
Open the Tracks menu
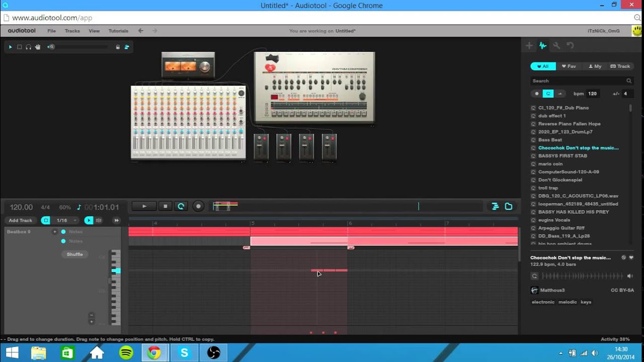tap(72, 31)
